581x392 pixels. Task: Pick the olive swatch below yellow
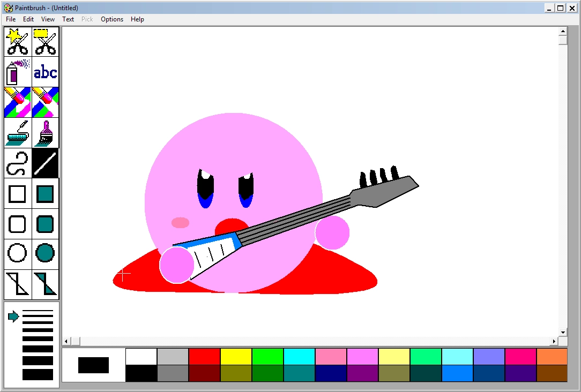pos(236,373)
